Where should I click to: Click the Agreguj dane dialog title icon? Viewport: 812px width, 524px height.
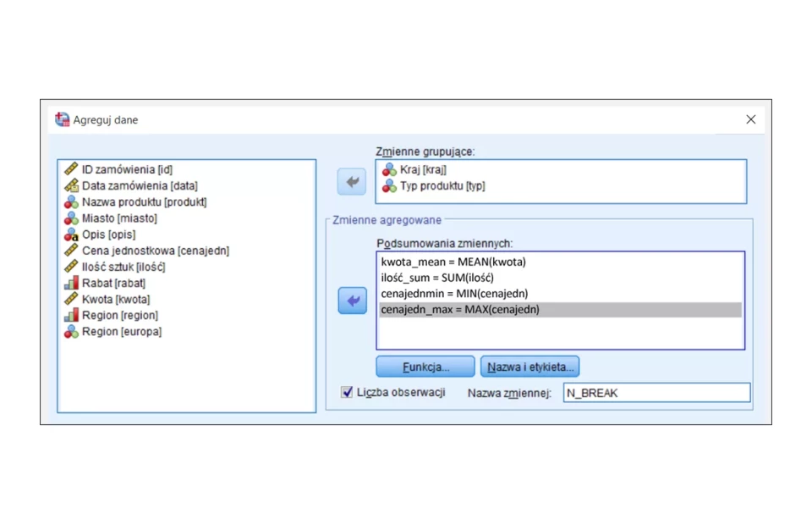(x=62, y=120)
